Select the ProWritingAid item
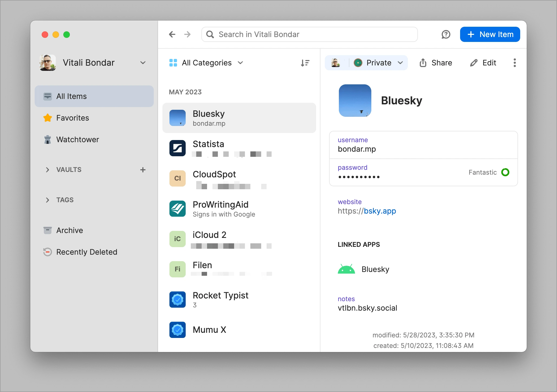The width and height of the screenshot is (557, 392). pos(239,209)
